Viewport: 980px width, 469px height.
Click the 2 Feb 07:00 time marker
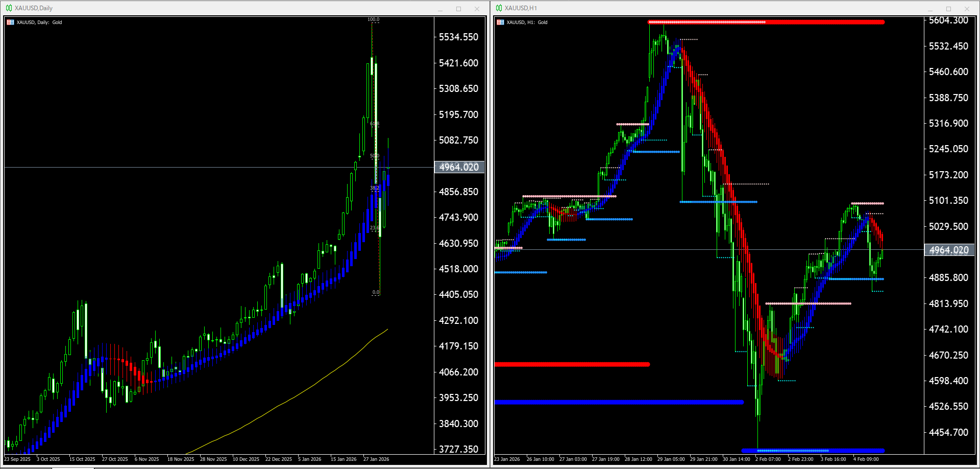click(x=768, y=459)
